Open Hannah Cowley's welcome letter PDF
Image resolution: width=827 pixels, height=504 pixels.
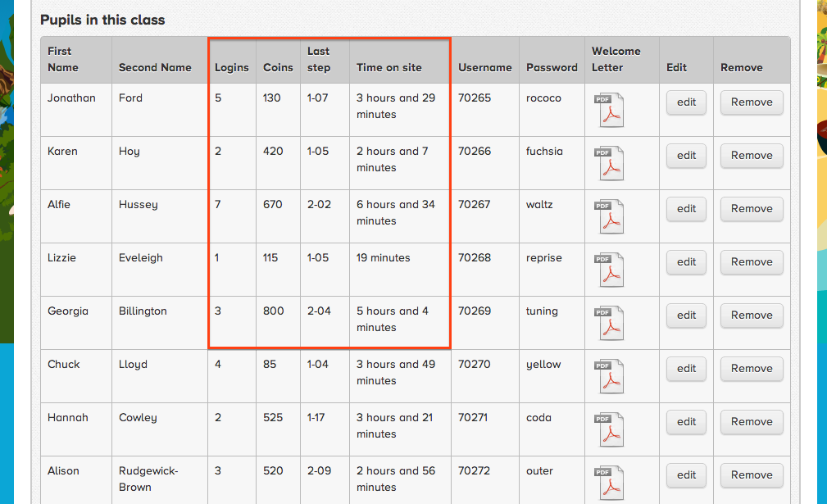[x=609, y=429]
